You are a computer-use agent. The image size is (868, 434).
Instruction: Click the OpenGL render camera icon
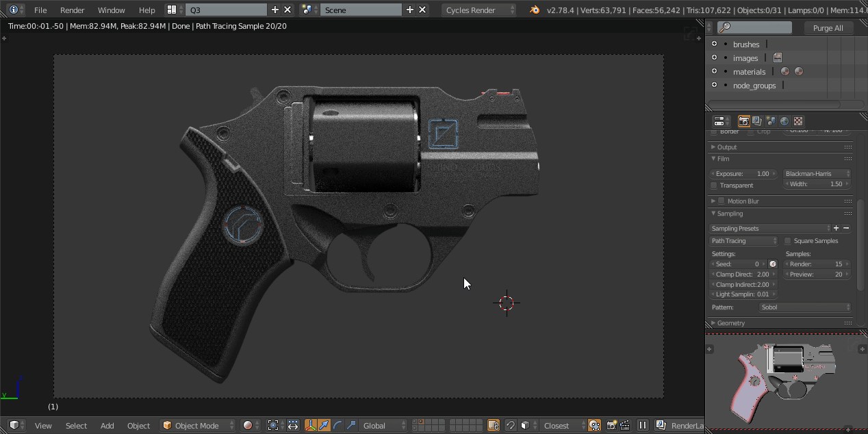pyautogui.click(x=611, y=426)
